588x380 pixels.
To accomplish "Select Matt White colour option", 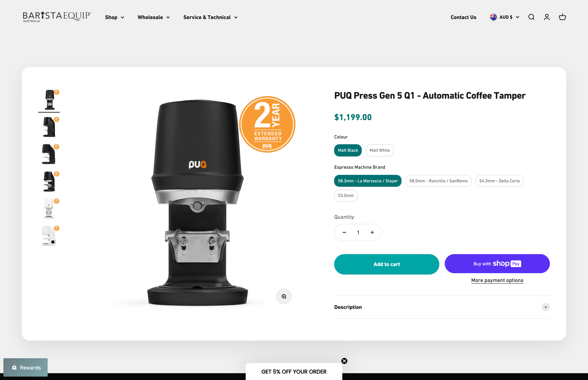I will tap(380, 150).
